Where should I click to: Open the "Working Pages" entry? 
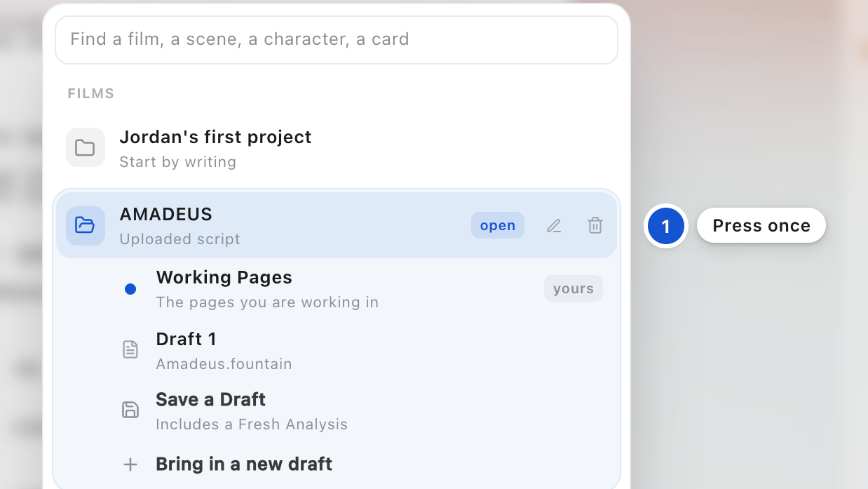point(224,277)
